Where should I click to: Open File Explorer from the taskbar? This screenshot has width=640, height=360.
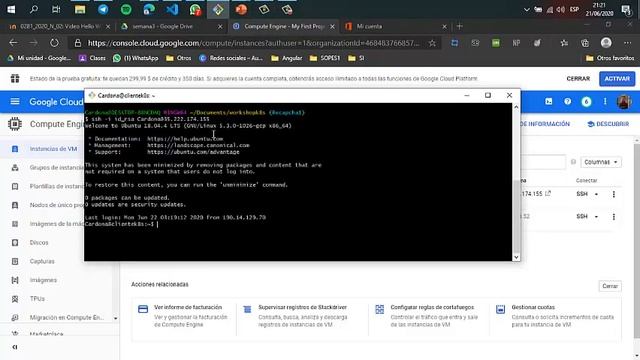(x=80, y=9)
